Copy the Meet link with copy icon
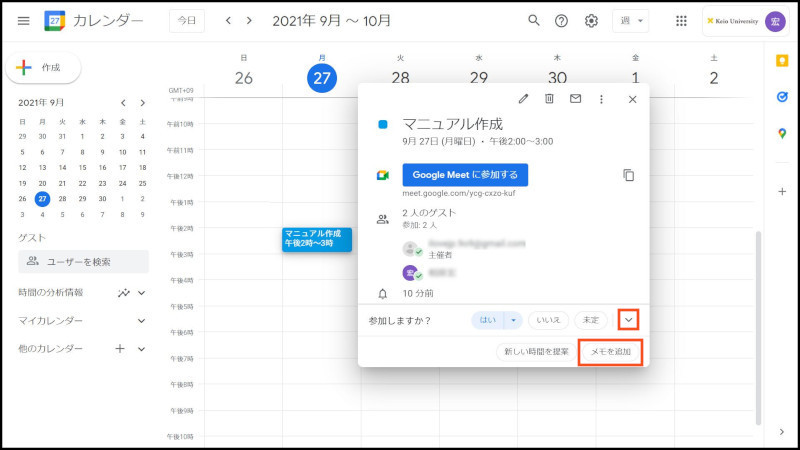Image resolution: width=800 pixels, height=450 pixels. click(628, 175)
